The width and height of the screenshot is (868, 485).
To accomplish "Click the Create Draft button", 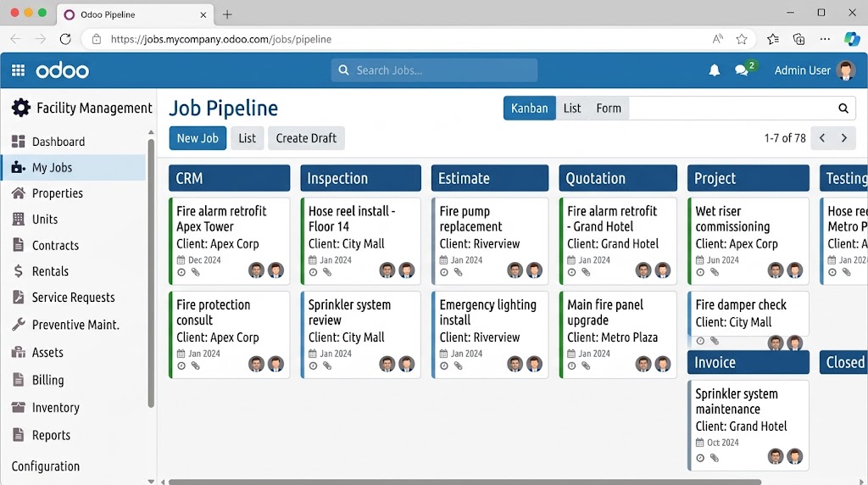I will point(306,138).
